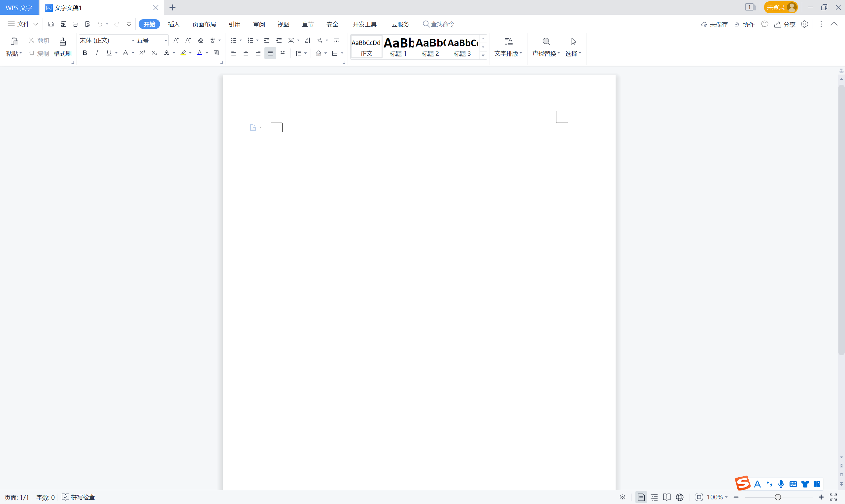Click the Cut (剪切) button
This screenshot has height=504, width=845.
pyautogui.click(x=39, y=41)
